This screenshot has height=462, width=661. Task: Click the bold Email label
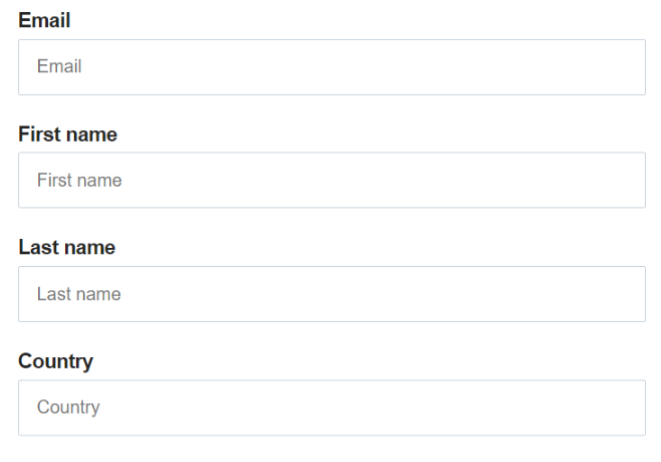[44, 20]
